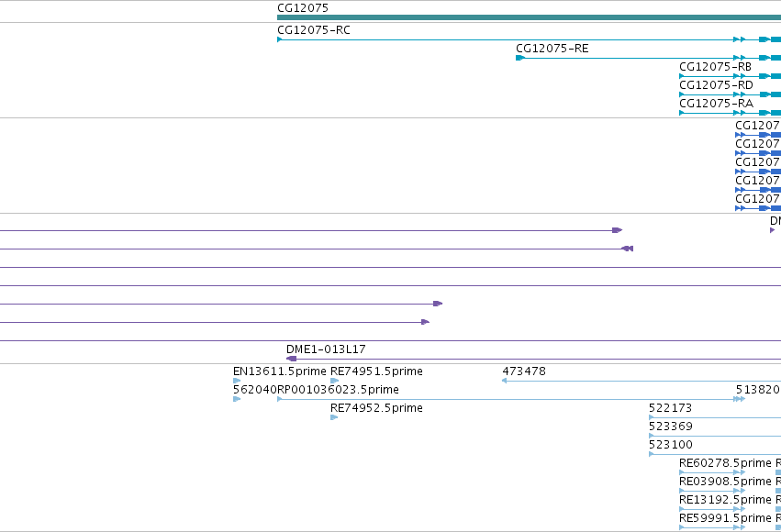The image size is (781, 532).
Task: Select the CG12075-RC transcript label
Action: pyautogui.click(x=314, y=30)
